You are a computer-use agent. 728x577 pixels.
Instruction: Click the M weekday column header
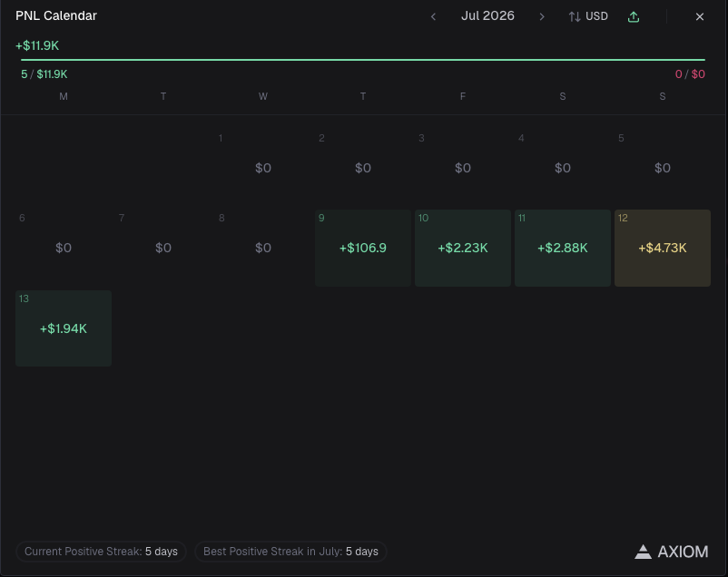click(x=64, y=96)
